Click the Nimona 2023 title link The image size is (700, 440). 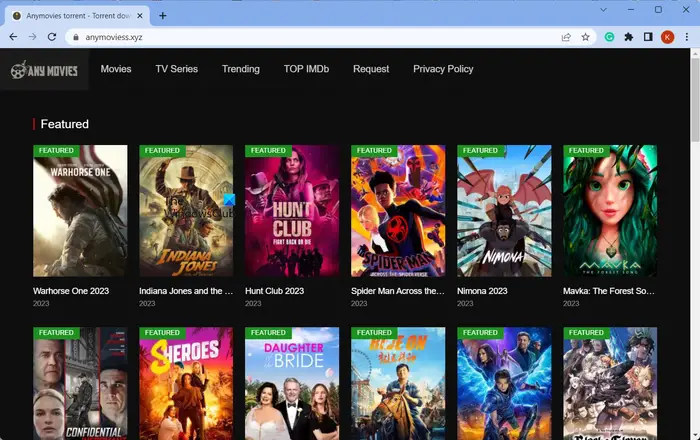[482, 291]
